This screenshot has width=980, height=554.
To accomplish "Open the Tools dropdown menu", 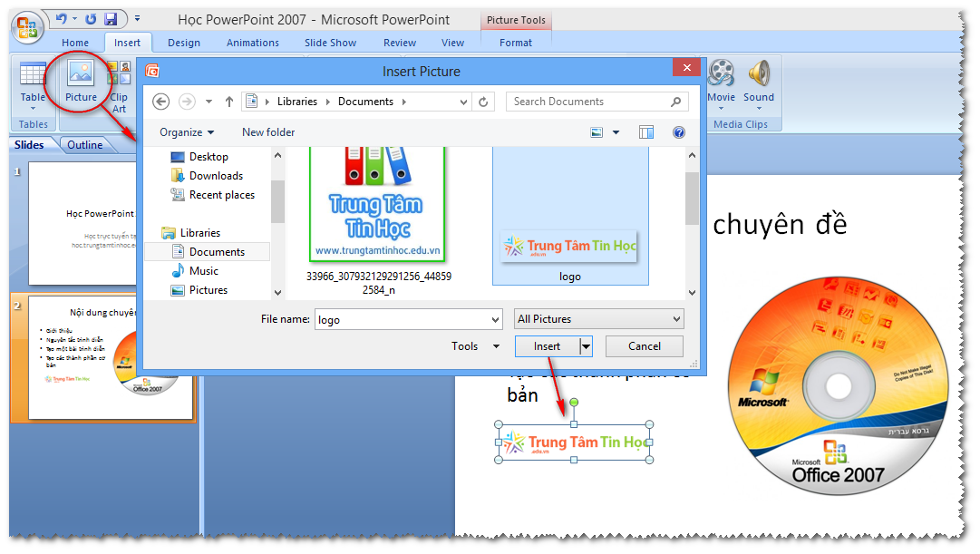I will point(475,345).
